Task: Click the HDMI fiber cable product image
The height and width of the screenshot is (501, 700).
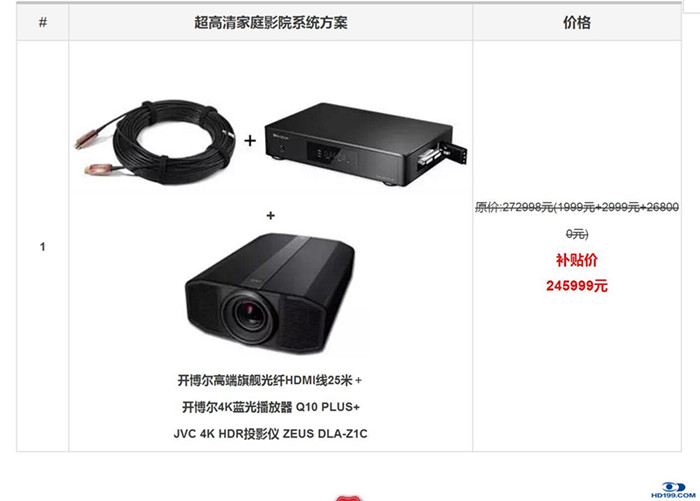Action: pos(155,141)
